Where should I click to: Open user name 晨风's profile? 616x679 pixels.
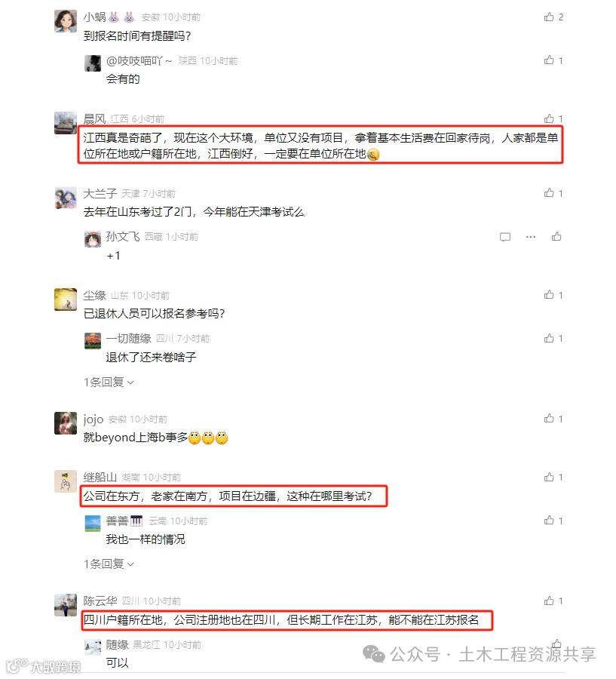[94, 118]
